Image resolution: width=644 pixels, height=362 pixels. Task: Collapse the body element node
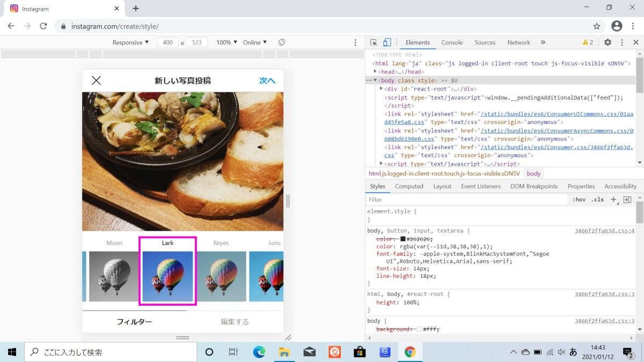[375, 80]
